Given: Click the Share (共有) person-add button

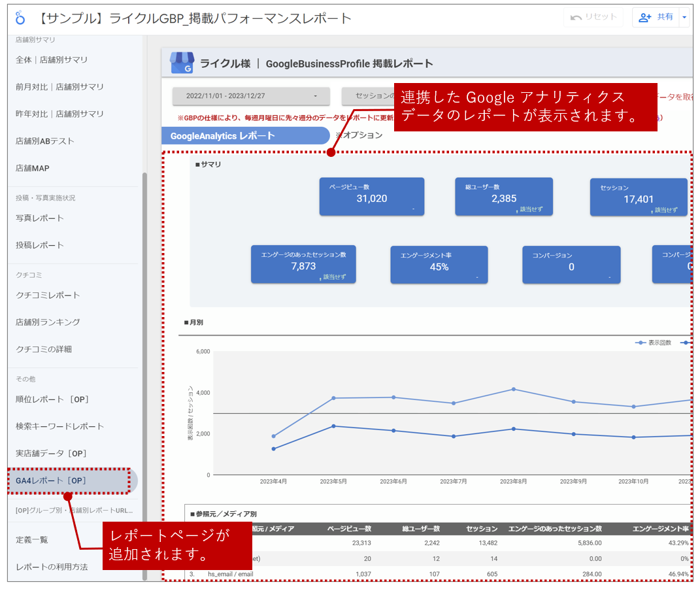Looking at the screenshot, I should (x=656, y=18).
